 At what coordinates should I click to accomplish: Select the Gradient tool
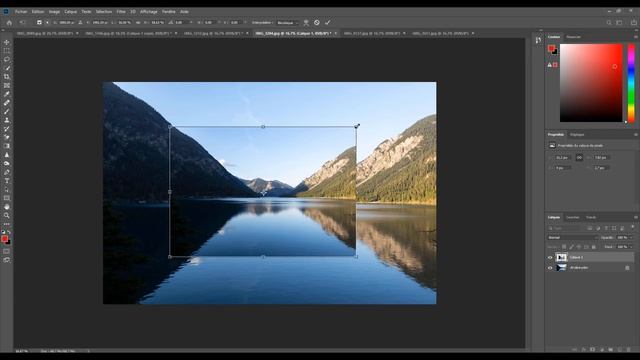[7, 146]
